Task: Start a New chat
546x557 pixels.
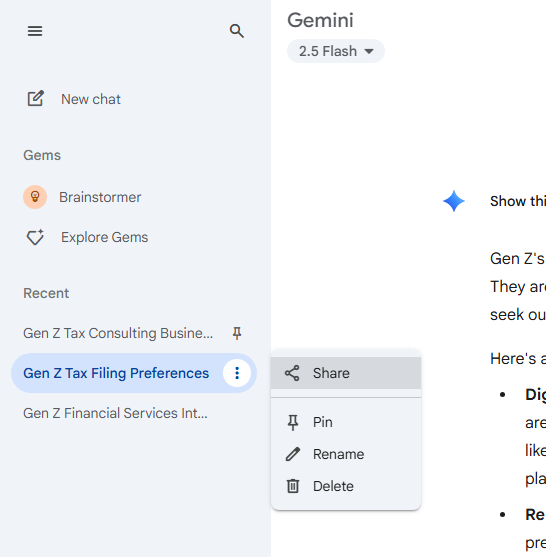Action: click(x=91, y=99)
